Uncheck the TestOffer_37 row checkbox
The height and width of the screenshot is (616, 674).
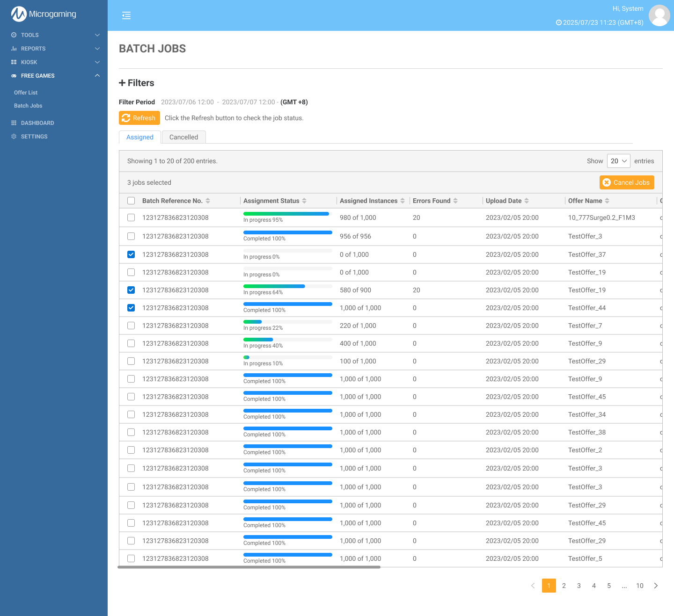click(131, 254)
